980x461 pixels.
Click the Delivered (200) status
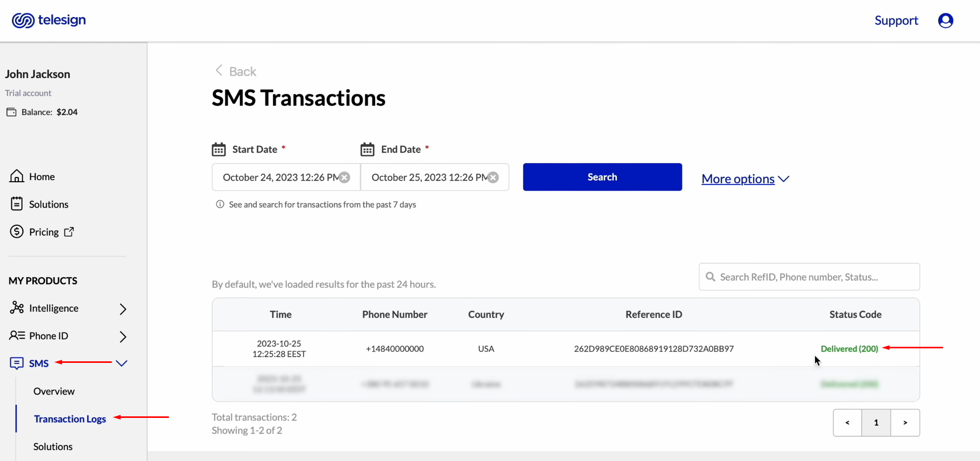[849, 349]
